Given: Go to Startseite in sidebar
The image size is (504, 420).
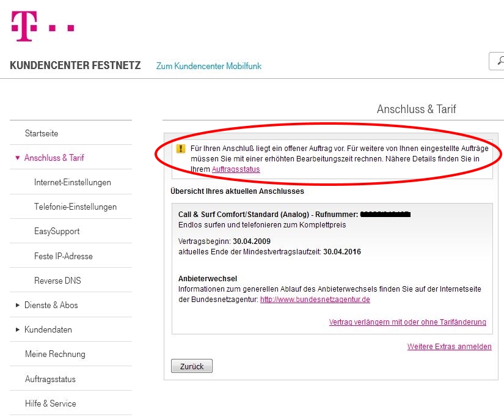Looking at the screenshot, I should (x=42, y=133).
